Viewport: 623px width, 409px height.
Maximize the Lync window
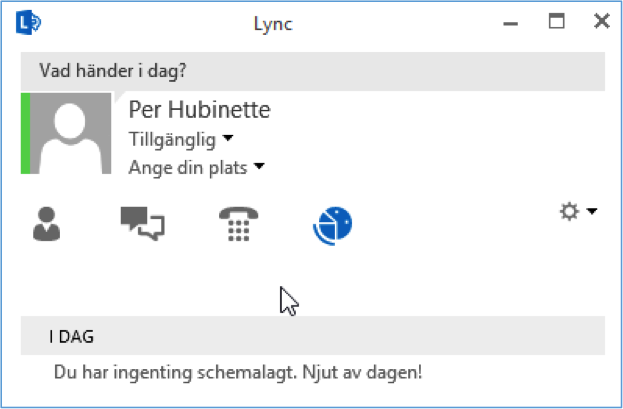point(557,21)
